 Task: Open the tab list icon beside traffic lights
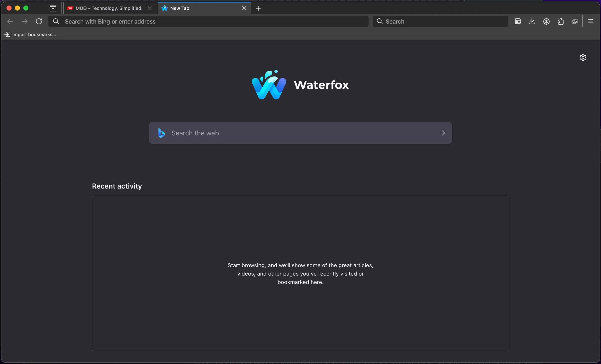[53, 8]
